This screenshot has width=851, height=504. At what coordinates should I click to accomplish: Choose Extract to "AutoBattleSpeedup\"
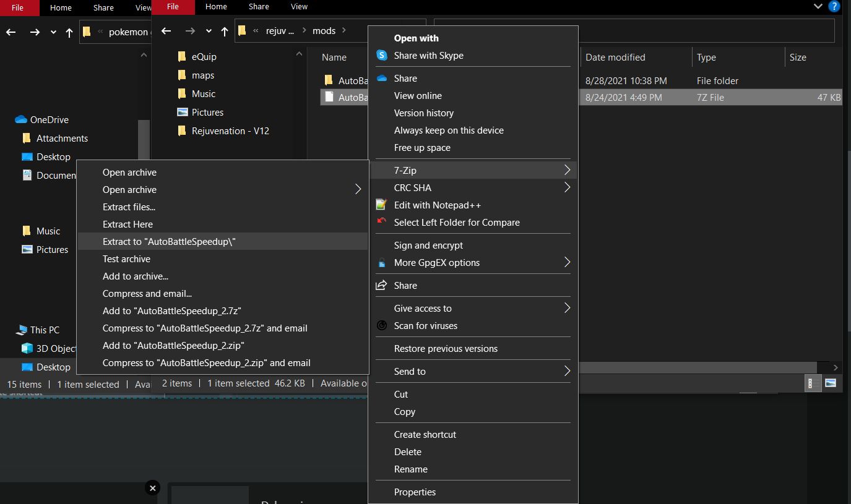pyautogui.click(x=223, y=241)
